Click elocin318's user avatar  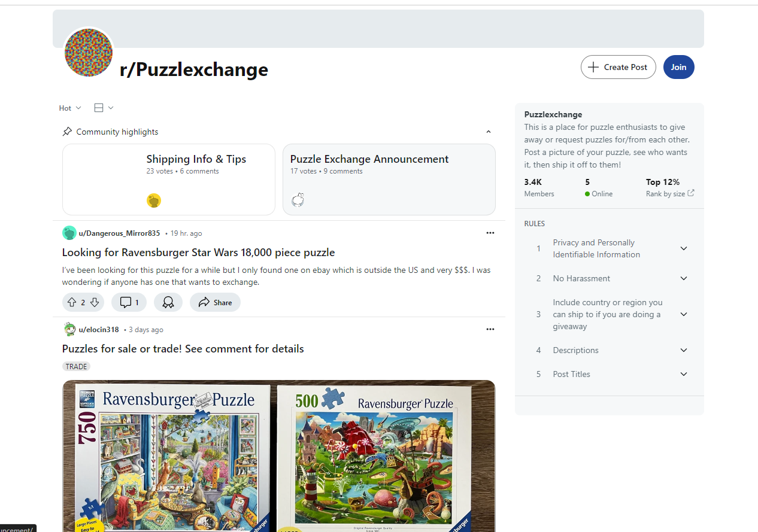(69, 329)
